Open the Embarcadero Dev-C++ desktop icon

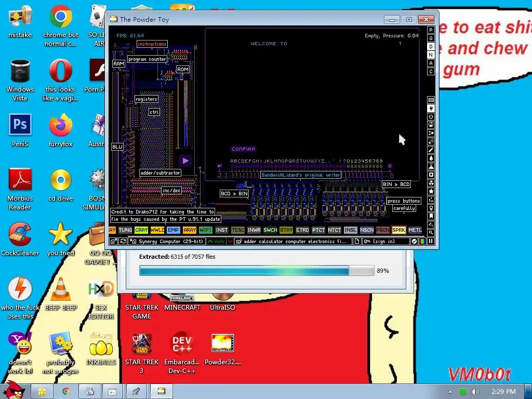182,353
